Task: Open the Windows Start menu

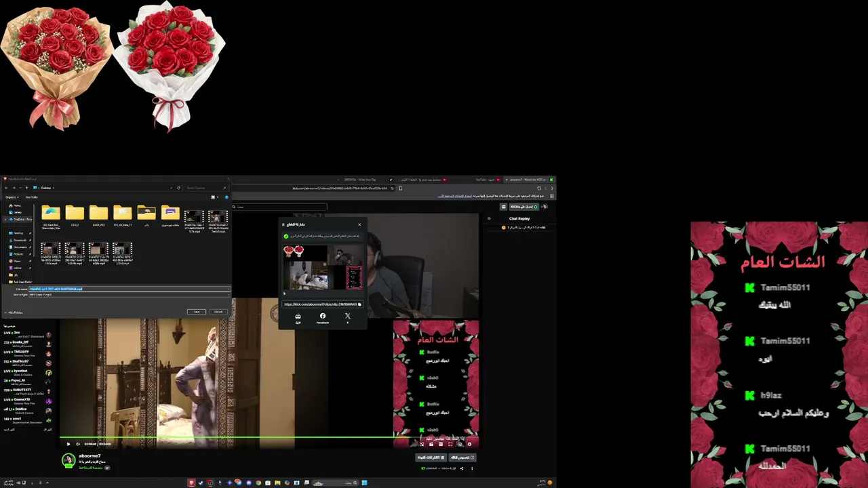Action: 364,483
